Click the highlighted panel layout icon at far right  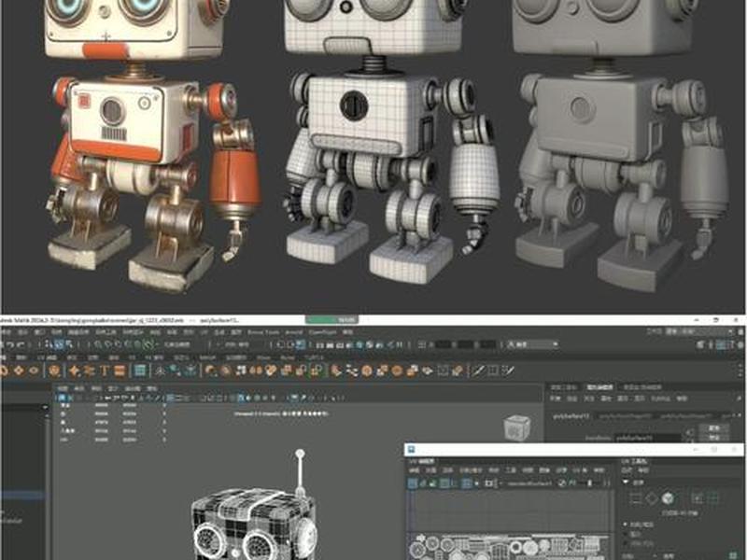tap(721, 344)
